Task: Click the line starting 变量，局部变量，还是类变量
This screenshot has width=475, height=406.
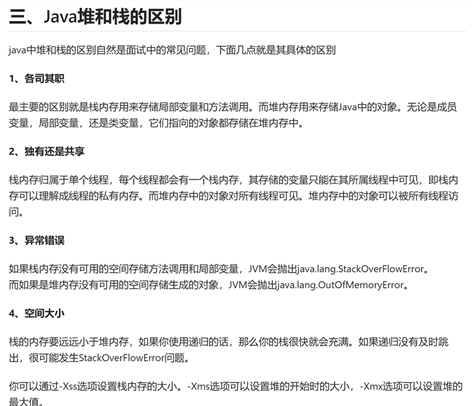Action: coord(156,123)
